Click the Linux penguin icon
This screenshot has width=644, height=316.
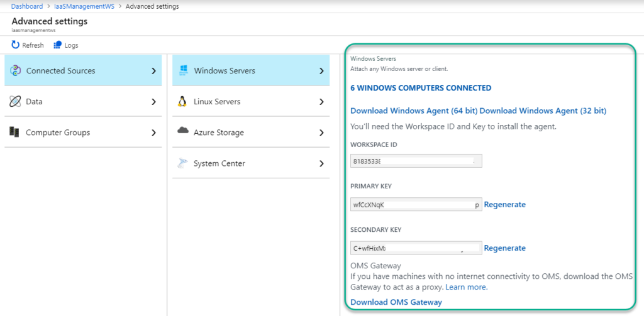tap(182, 101)
